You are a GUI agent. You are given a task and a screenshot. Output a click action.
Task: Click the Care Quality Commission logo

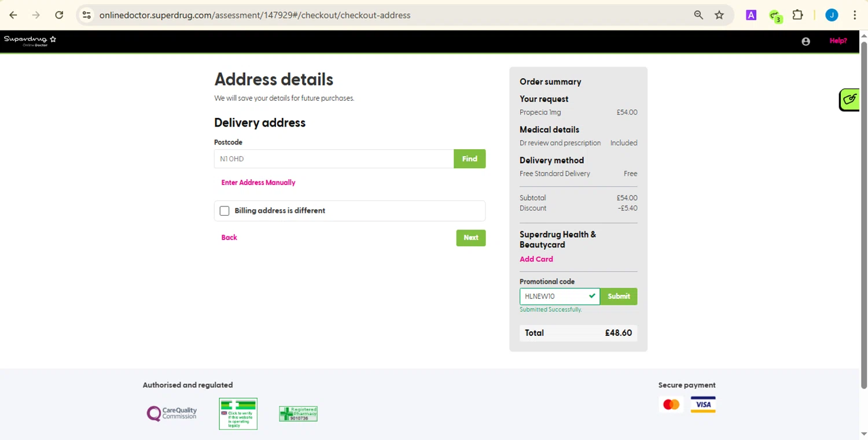pyautogui.click(x=171, y=413)
